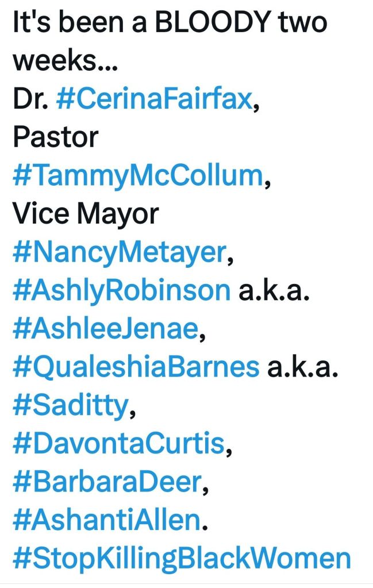Image resolution: width=373 pixels, height=588 pixels.
Task: Click the #StopKillingBlackWomen hashtag
Action: pyautogui.click(x=181, y=558)
